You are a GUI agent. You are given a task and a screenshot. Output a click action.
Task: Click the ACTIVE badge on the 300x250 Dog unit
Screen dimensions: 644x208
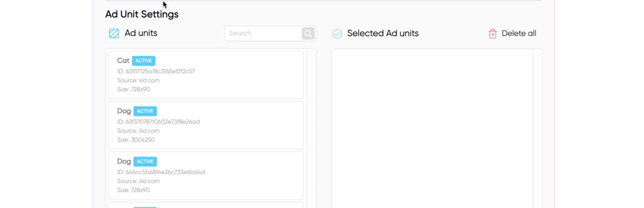click(145, 111)
